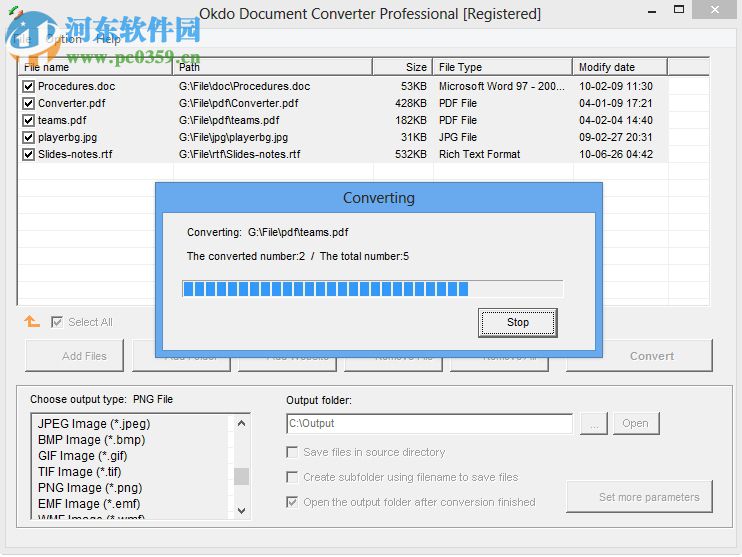
Task: Toggle Open the output folder after conversion
Action: [292, 502]
